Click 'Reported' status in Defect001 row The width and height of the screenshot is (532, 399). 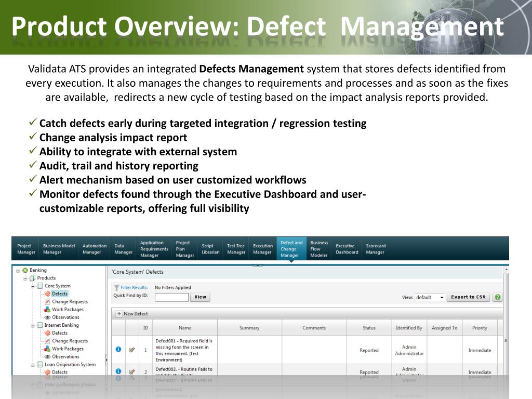[x=369, y=351]
